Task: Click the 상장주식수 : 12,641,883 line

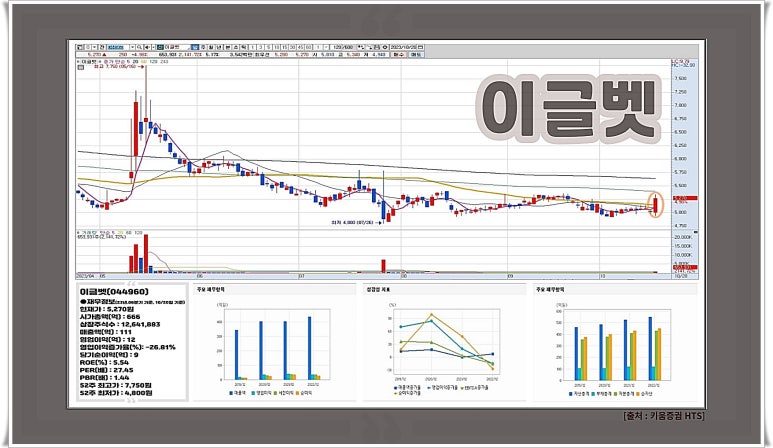Action: click(x=119, y=324)
